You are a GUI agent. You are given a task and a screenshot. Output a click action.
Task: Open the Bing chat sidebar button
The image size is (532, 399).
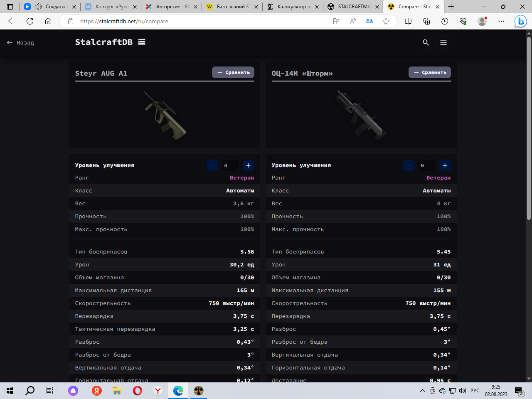520,21
